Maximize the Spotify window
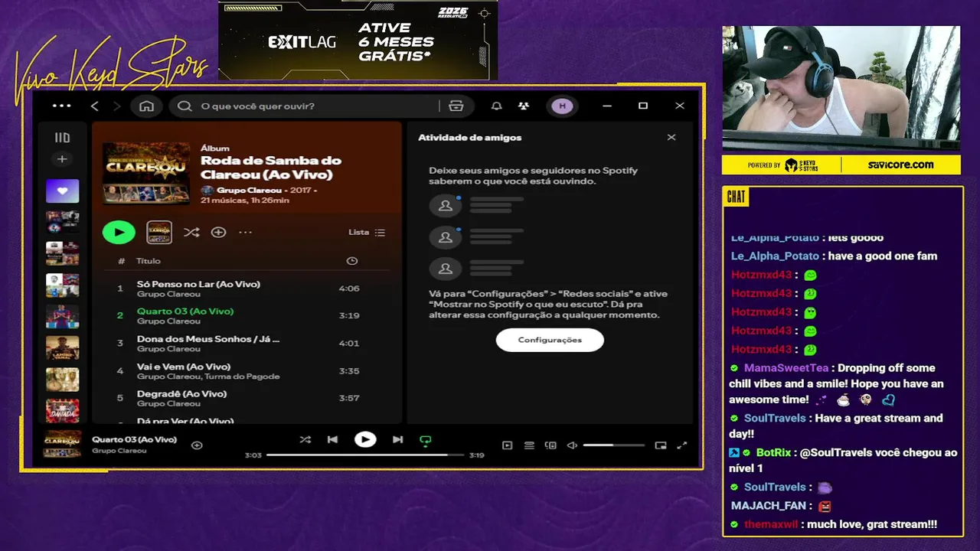Viewport: 980px width, 551px height. coord(643,106)
